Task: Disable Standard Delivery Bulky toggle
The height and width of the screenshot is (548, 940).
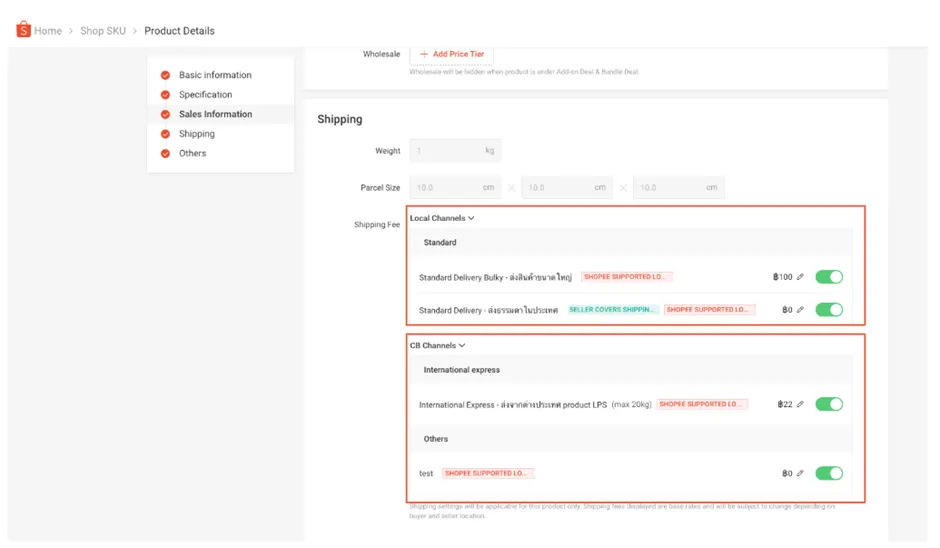Action: [x=829, y=277]
